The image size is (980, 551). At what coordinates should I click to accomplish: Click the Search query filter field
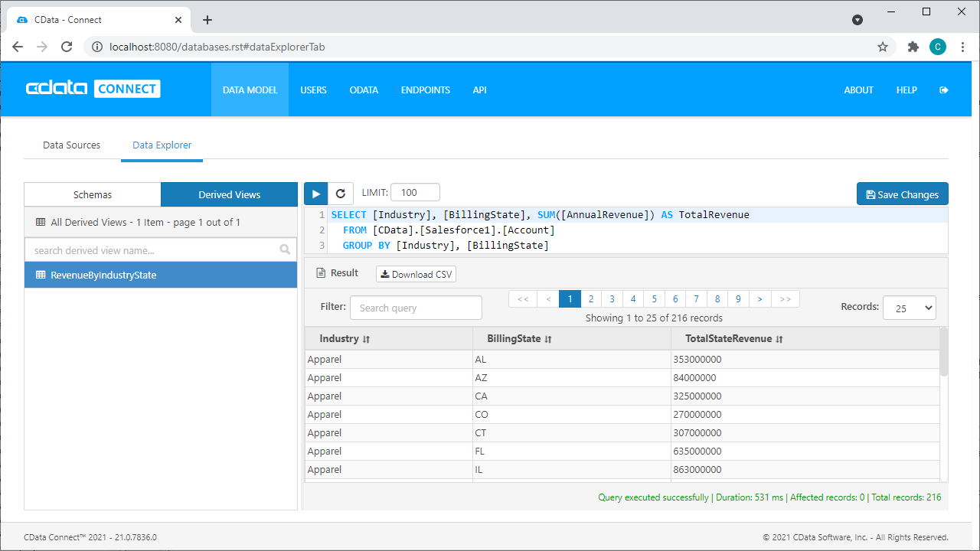pyautogui.click(x=416, y=308)
